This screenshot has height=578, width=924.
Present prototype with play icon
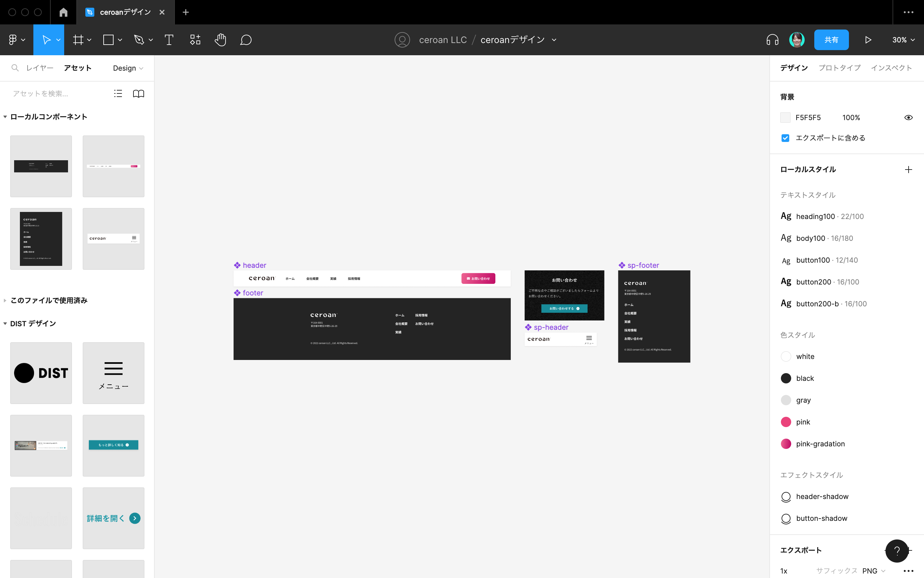pos(868,40)
